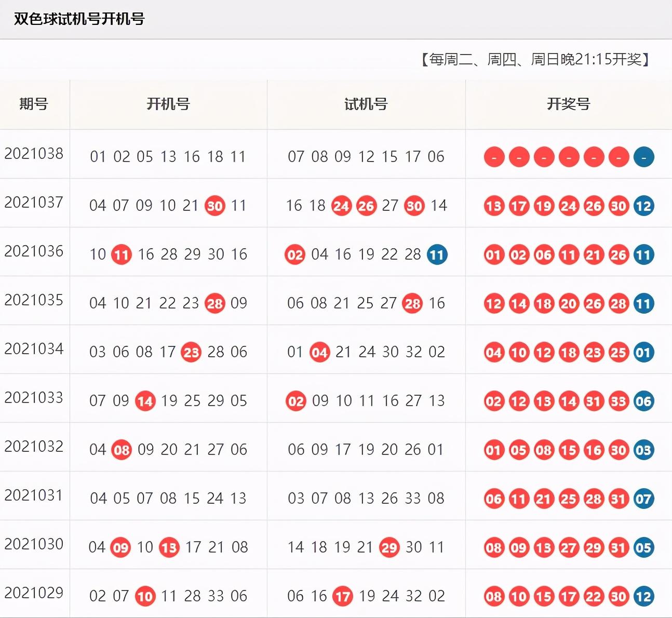Click issue number 2021029
Image resolution: width=672 pixels, height=618 pixels.
34,593
